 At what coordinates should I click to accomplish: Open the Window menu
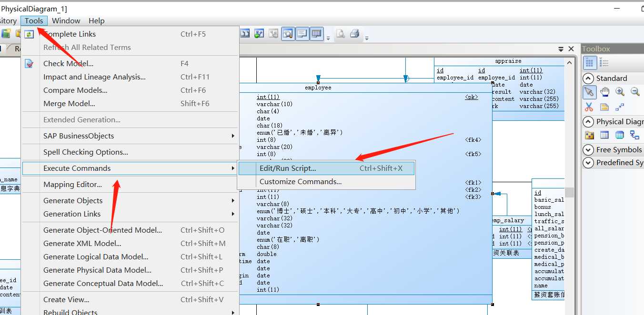pyautogui.click(x=66, y=21)
